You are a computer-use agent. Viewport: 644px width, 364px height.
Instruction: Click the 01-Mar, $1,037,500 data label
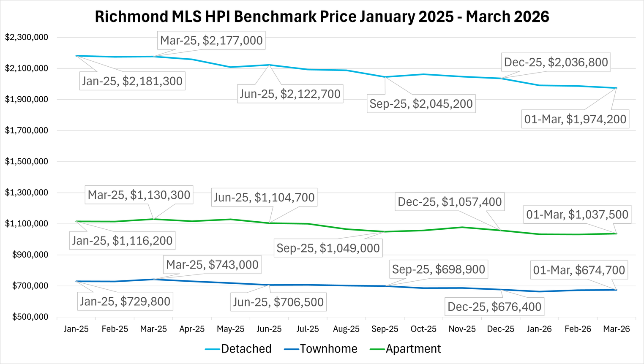(x=577, y=215)
